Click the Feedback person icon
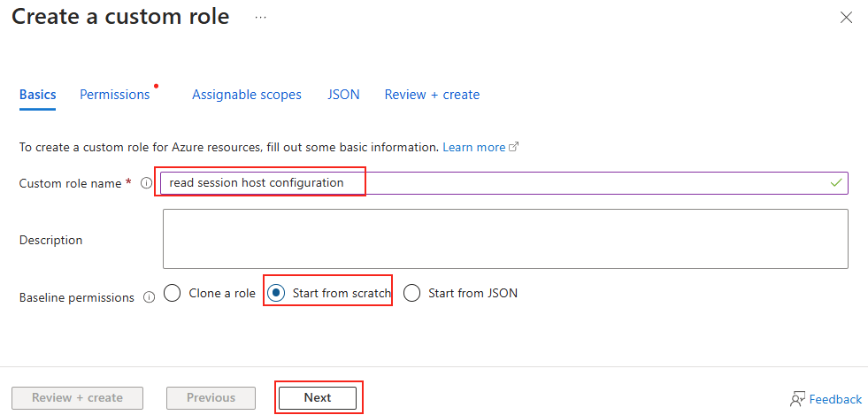Image resolution: width=868 pixels, height=415 pixels. pyautogui.click(x=798, y=398)
